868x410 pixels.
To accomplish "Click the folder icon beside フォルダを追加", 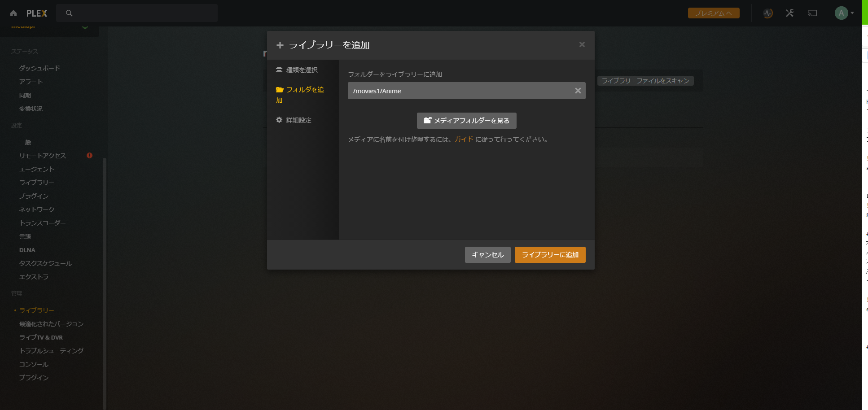I will click(x=279, y=89).
